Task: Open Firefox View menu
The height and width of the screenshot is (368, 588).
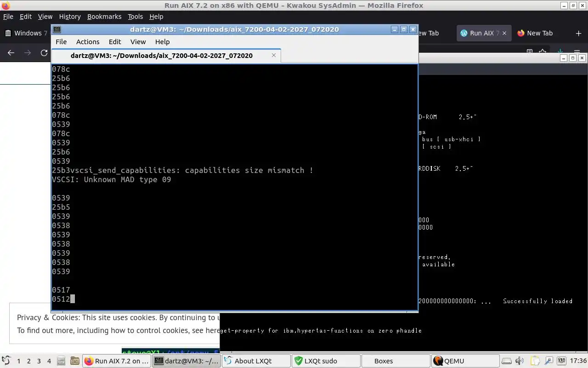Action: pyautogui.click(x=45, y=17)
